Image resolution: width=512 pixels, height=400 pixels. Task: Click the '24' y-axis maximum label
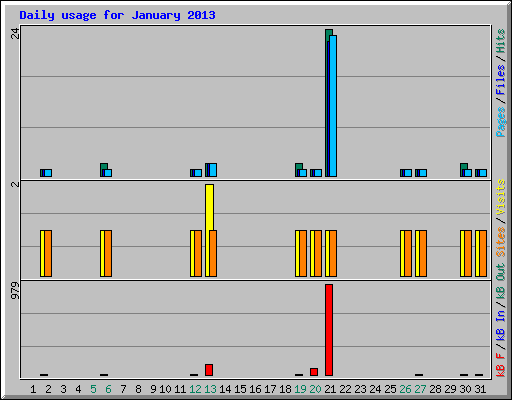pos(15,34)
